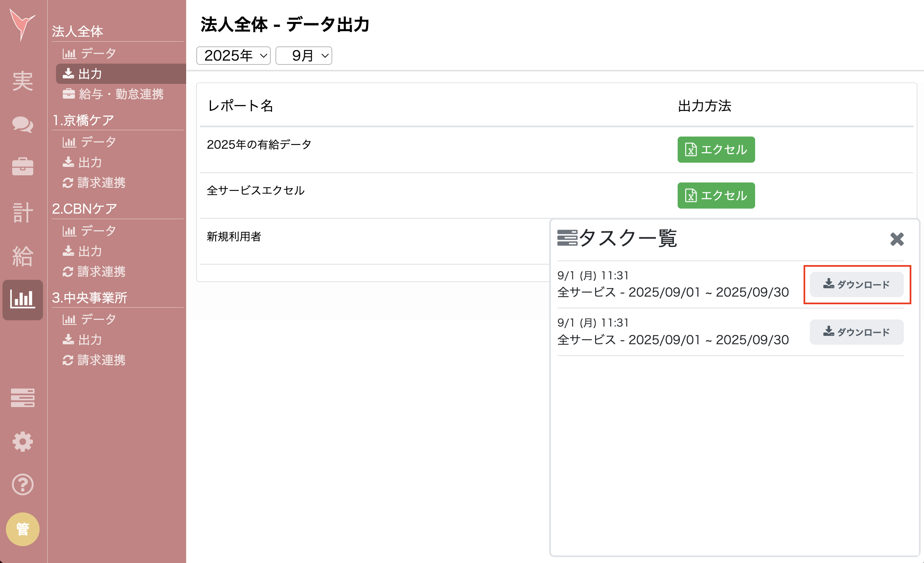Select the 給 icon in the sidebar

tap(23, 257)
